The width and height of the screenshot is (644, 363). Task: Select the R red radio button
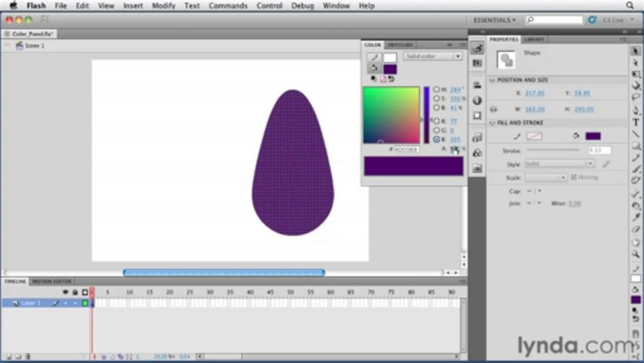pos(437,121)
